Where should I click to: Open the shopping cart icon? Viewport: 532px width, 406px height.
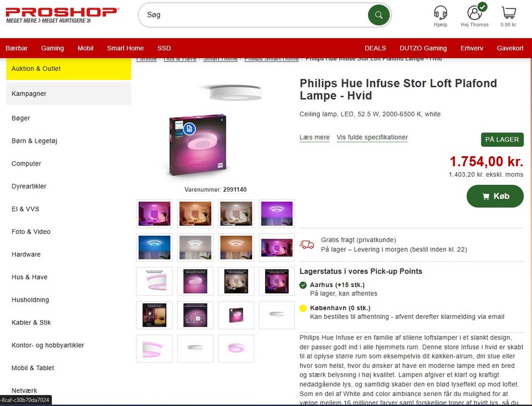[x=509, y=13]
